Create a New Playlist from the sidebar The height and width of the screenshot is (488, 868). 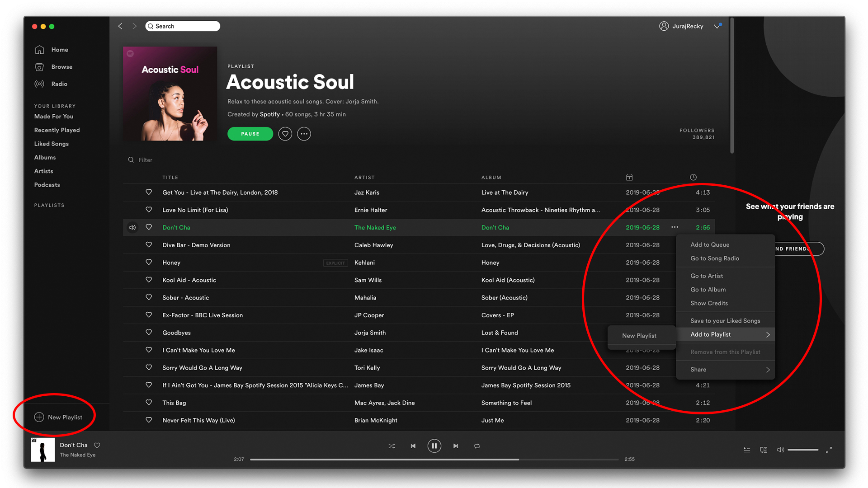[x=58, y=417]
